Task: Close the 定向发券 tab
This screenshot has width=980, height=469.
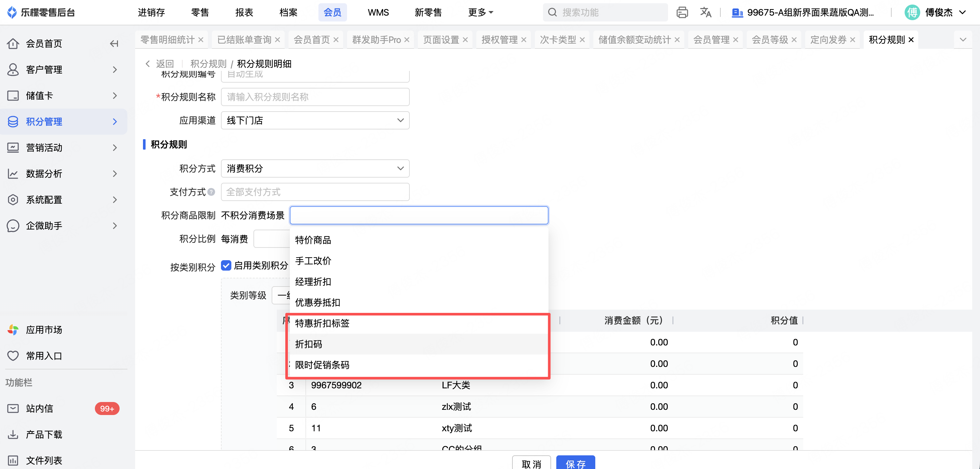Action: point(853,40)
